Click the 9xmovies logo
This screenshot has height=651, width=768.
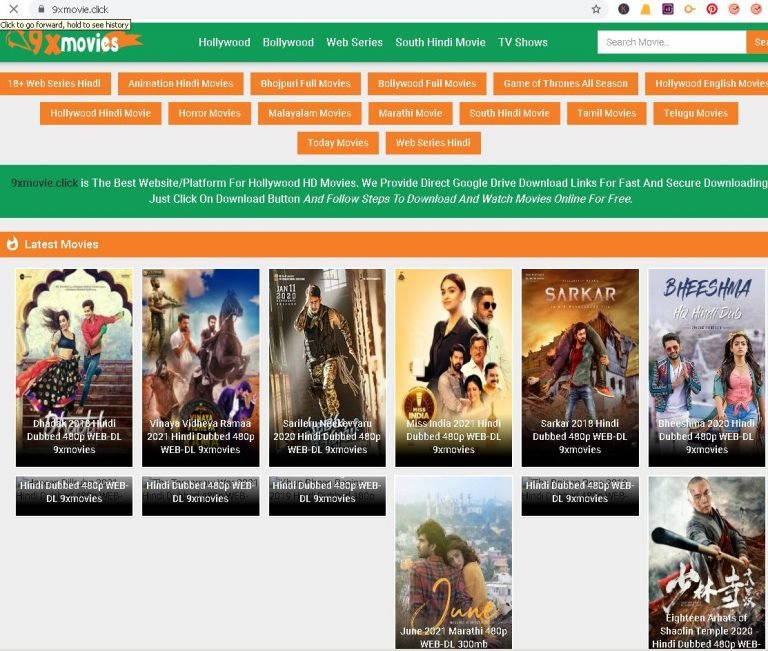click(73, 43)
